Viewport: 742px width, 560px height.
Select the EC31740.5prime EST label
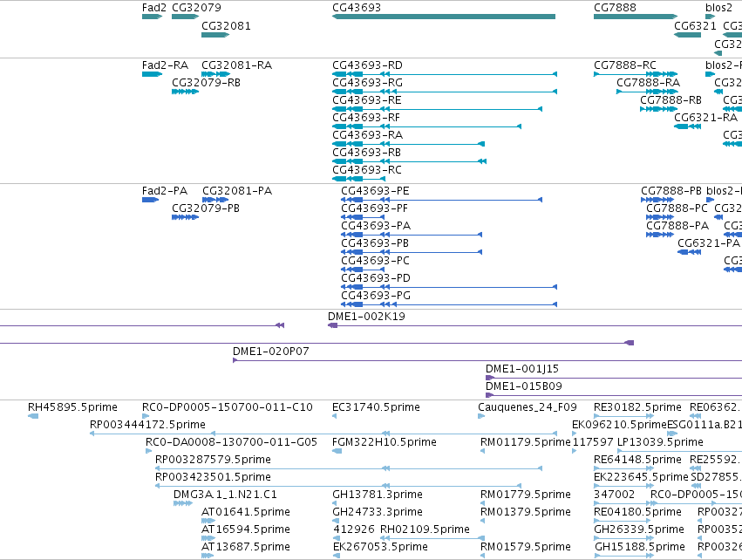click(x=376, y=407)
